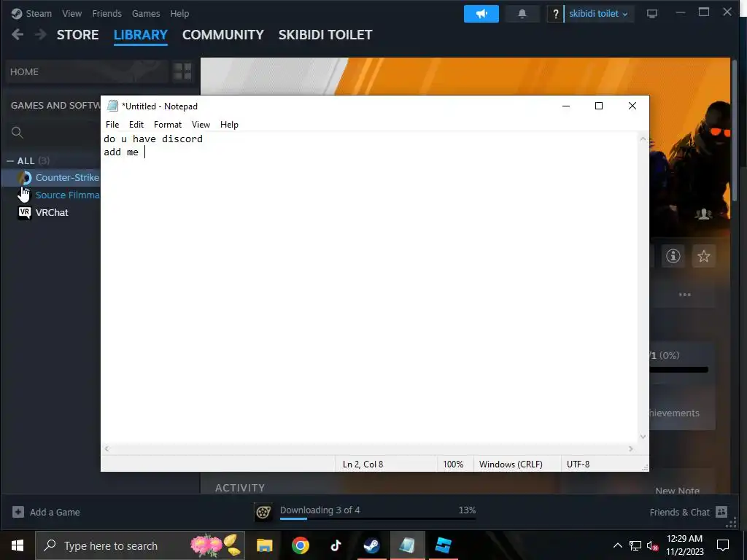Open File Explorer from taskbar

click(x=264, y=545)
